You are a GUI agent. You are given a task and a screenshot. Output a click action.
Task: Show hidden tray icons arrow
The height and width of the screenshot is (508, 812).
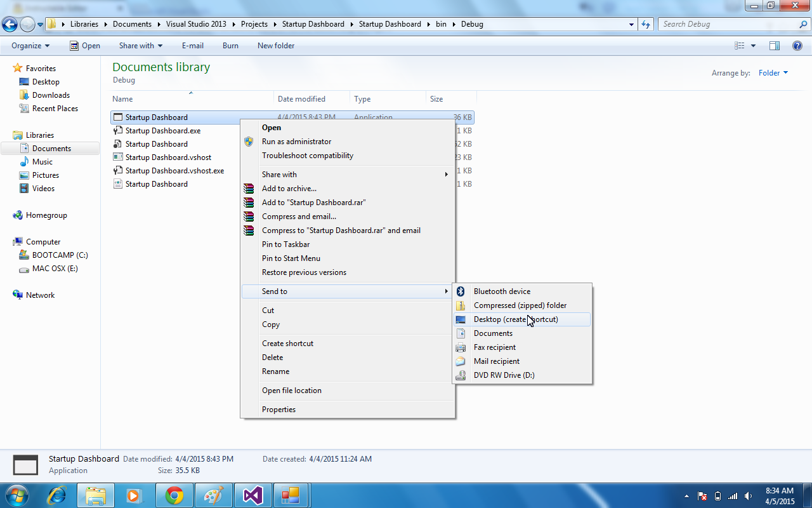pos(686,496)
